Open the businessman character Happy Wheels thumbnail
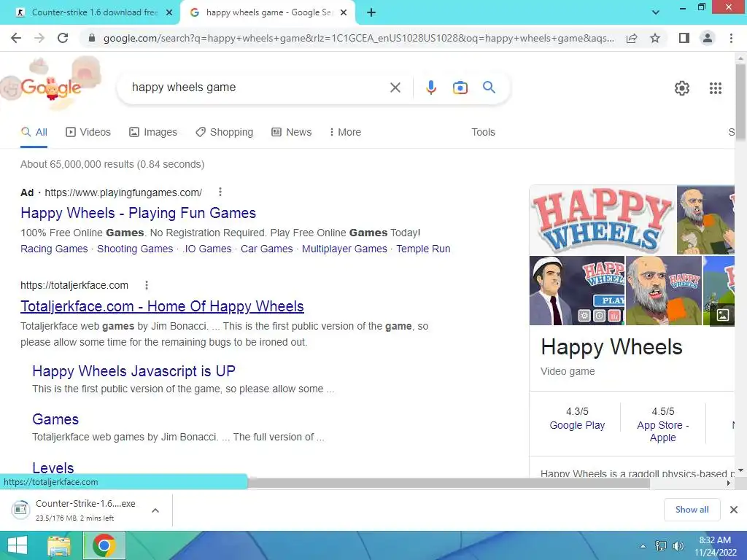Image resolution: width=747 pixels, height=560 pixels. click(x=577, y=290)
